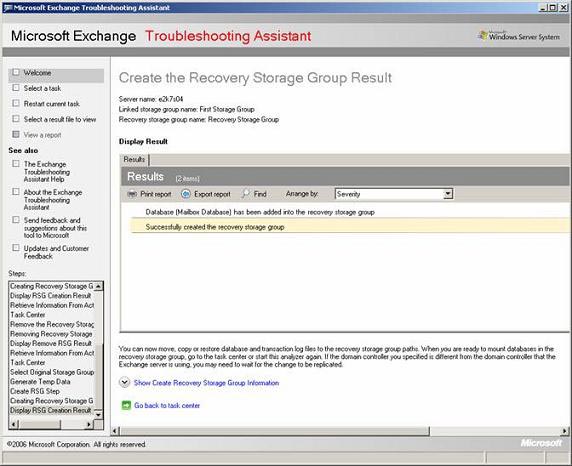Click the box icon beside Select a task
This screenshot has width=572, height=466.
coord(16,88)
